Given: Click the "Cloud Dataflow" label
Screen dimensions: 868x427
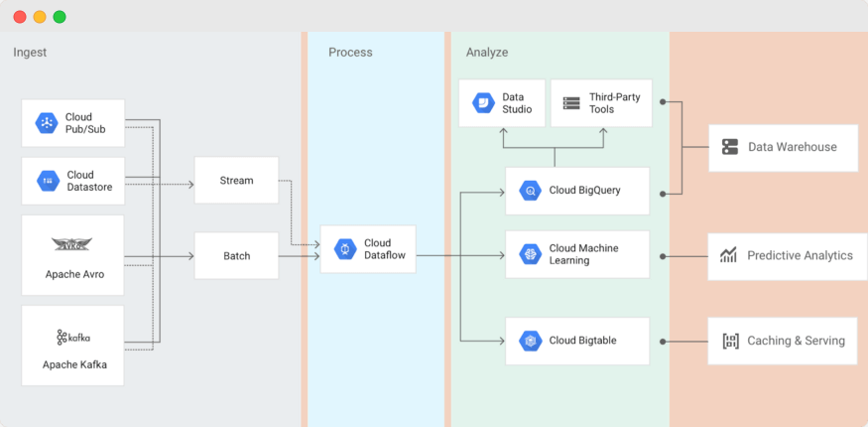Looking at the screenshot, I should pos(385,249).
